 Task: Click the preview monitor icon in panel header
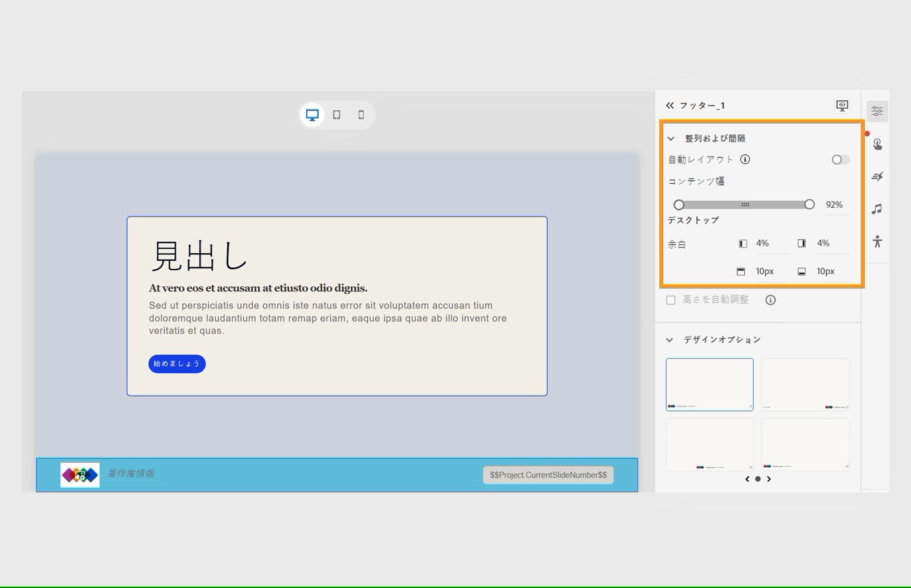coord(842,105)
